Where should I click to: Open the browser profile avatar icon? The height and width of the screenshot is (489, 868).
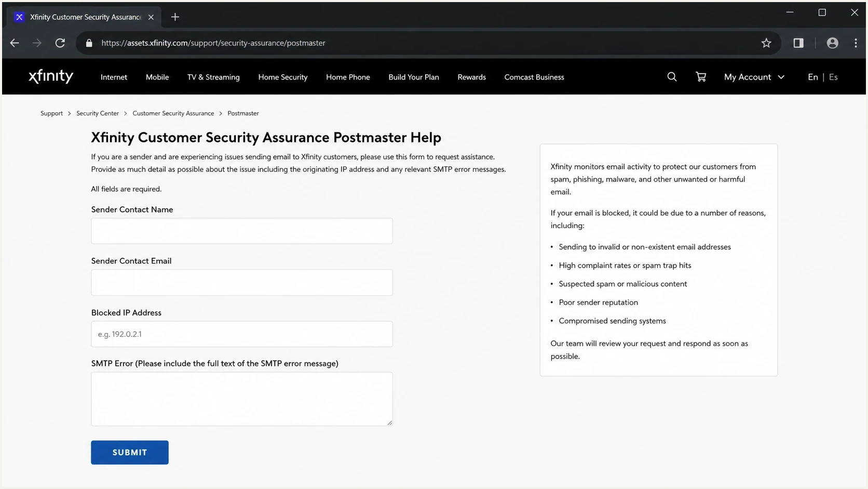coord(833,43)
